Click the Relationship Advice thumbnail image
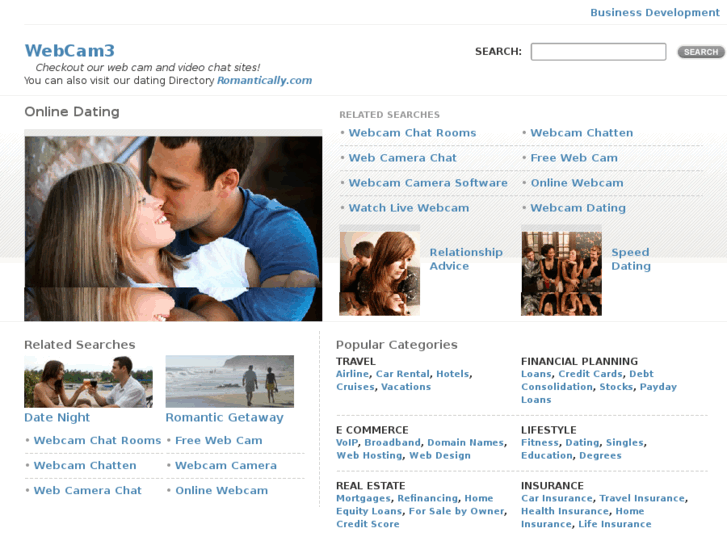Image resolution: width=727 pixels, height=545 pixels. (x=380, y=274)
